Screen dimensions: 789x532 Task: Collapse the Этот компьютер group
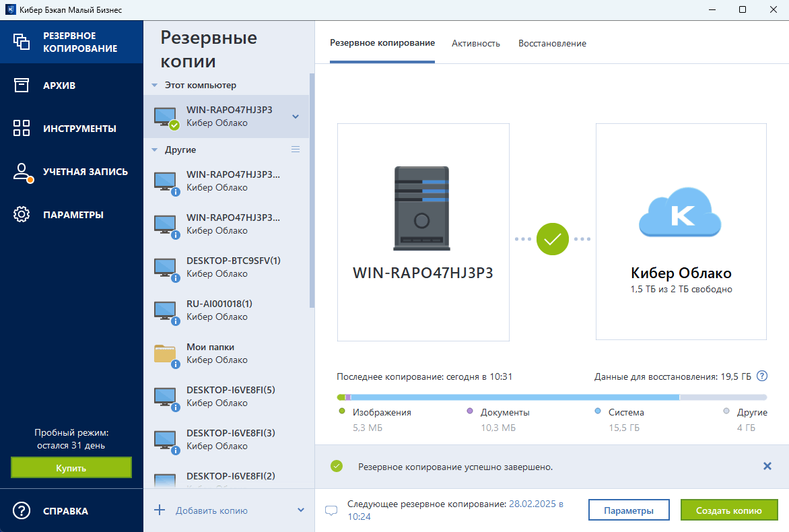click(x=155, y=86)
